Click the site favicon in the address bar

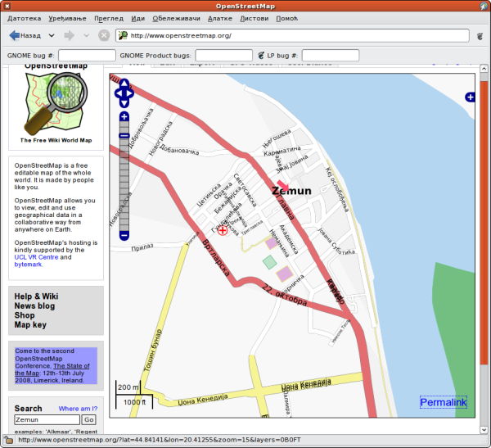123,35
